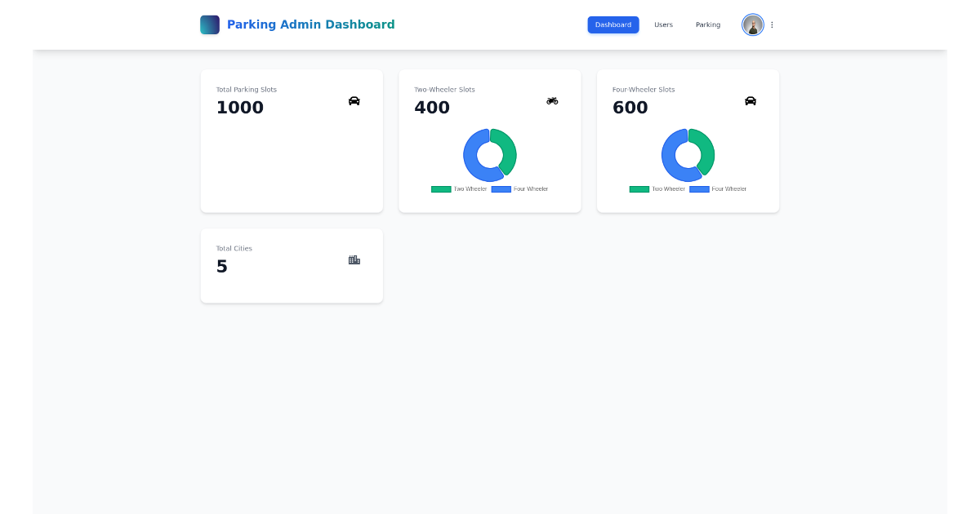The width and height of the screenshot is (980, 514).
Task: Select the motorcycle icon on Two-Wheeler Slots card
Action: point(552,100)
